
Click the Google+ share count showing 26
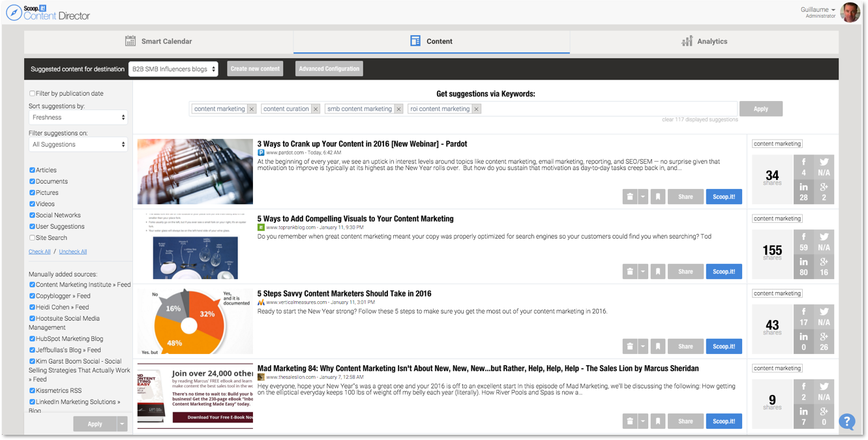point(824,342)
